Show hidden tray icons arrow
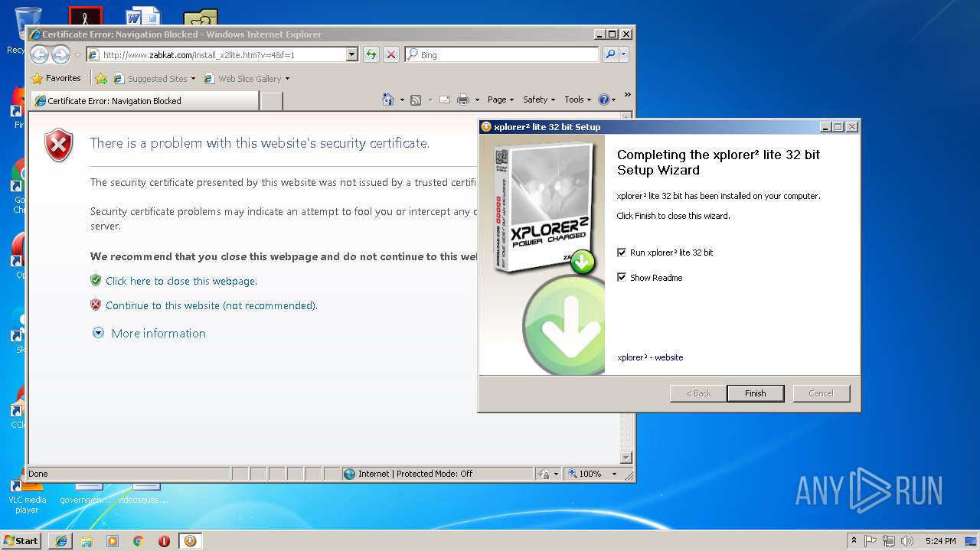The height and width of the screenshot is (551, 980). point(854,540)
